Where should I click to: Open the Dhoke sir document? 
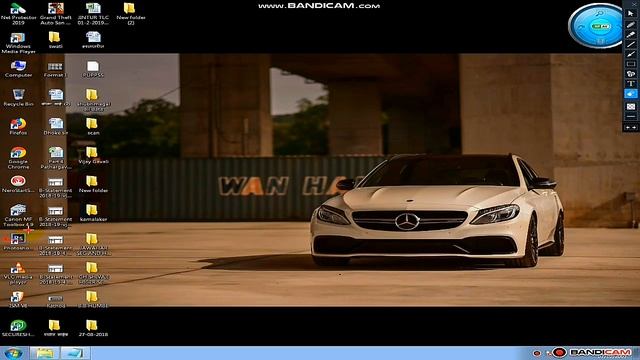coord(56,127)
